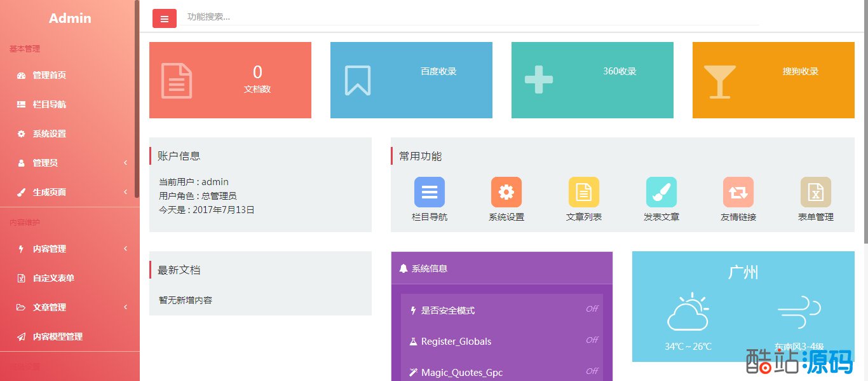Click the sidebar vertical scrollbar
The image size is (868, 381).
[x=137, y=95]
